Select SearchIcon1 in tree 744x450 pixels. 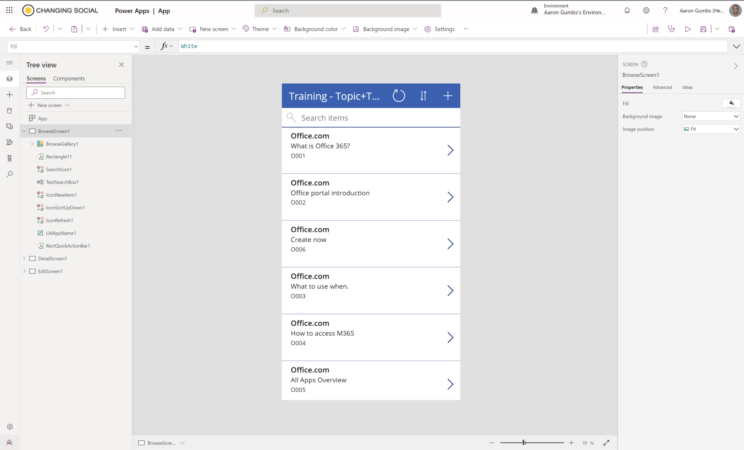coord(58,169)
